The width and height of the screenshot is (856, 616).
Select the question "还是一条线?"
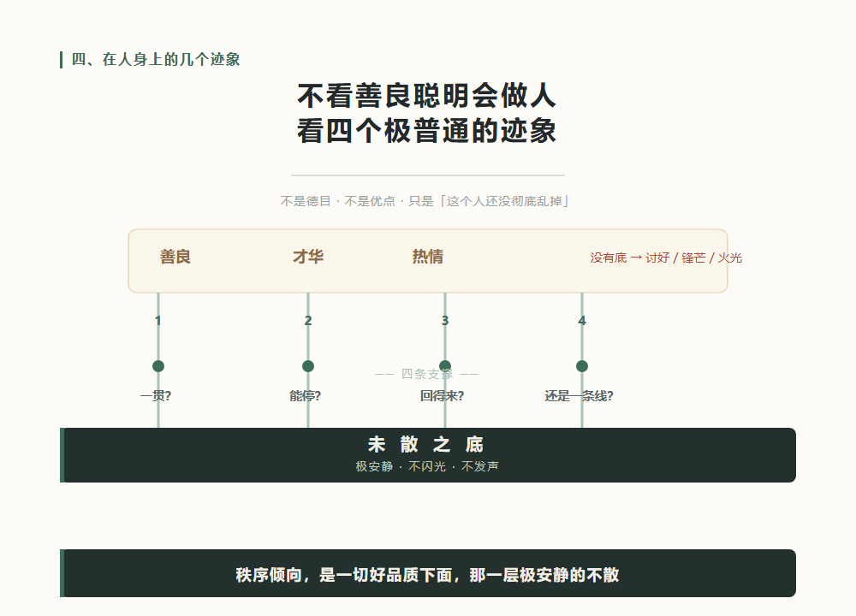(580, 396)
